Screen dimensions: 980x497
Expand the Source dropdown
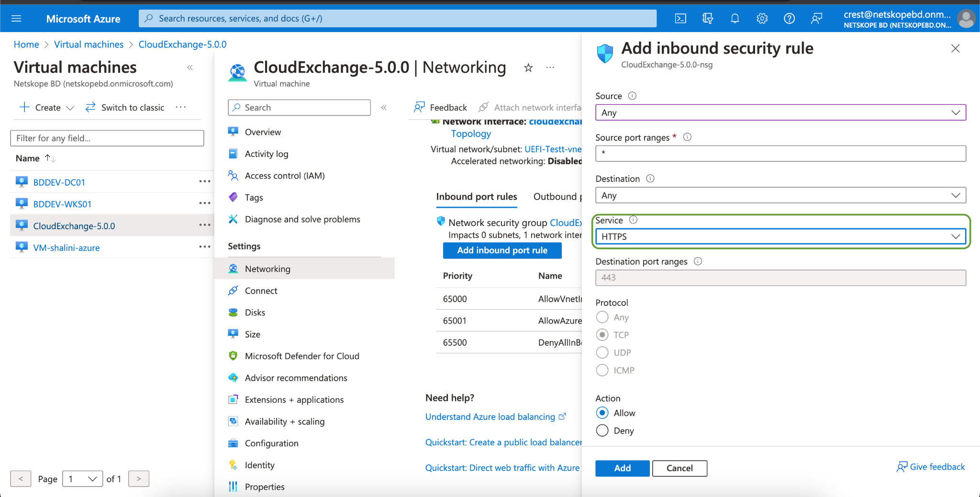(780, 113)
